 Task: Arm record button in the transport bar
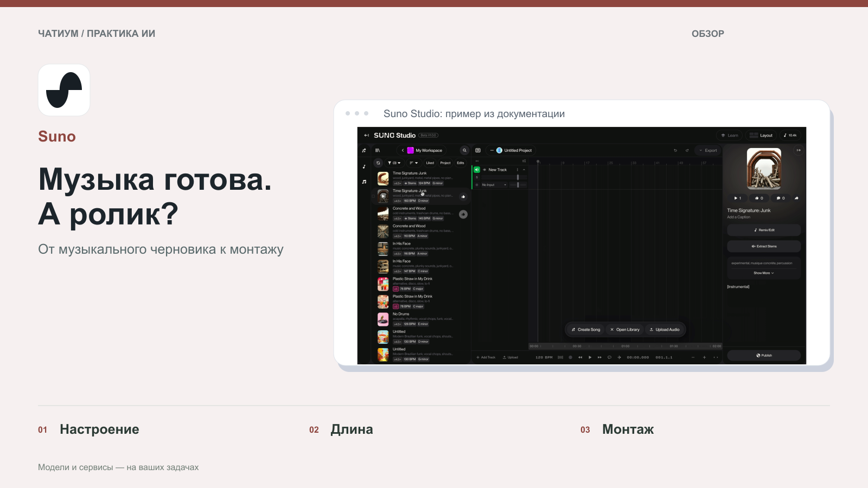570,357
